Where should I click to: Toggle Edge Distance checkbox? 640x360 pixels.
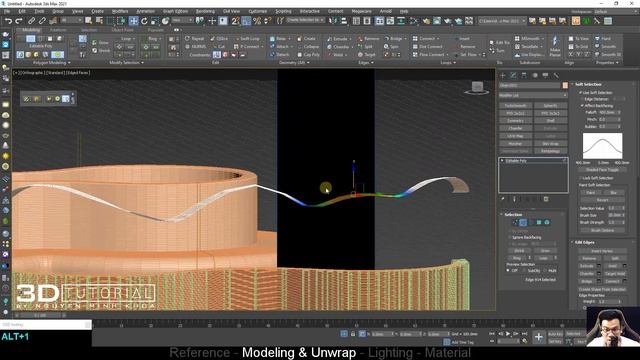click(581, 99)
